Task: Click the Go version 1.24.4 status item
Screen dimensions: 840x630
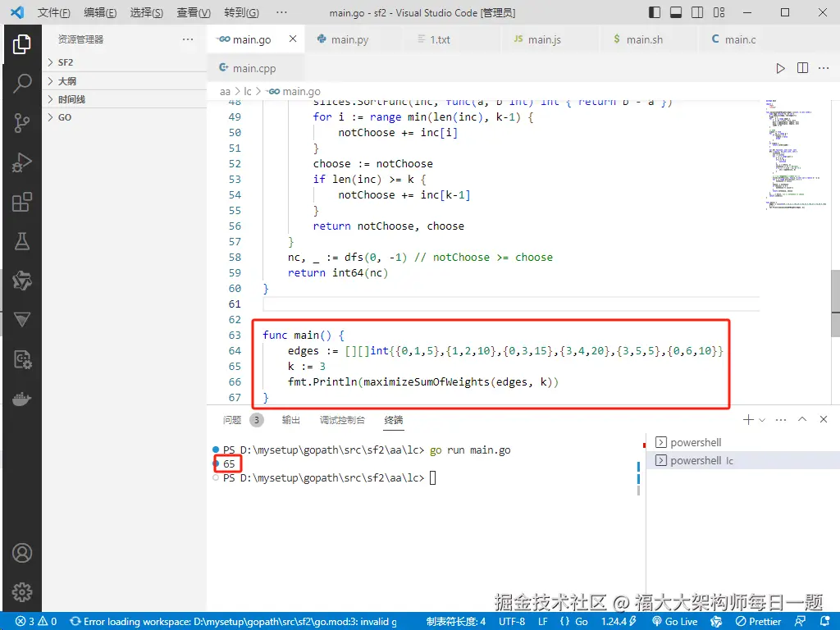Action: (619, 622)
